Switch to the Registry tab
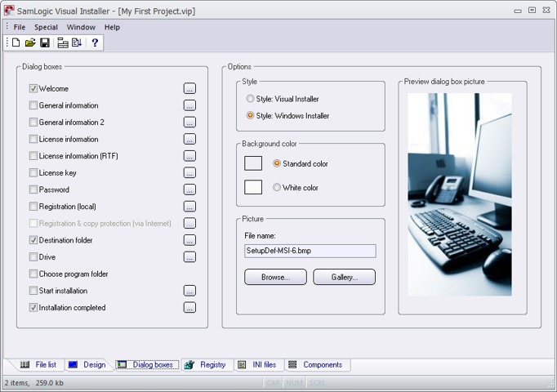 tap(206, 365)
